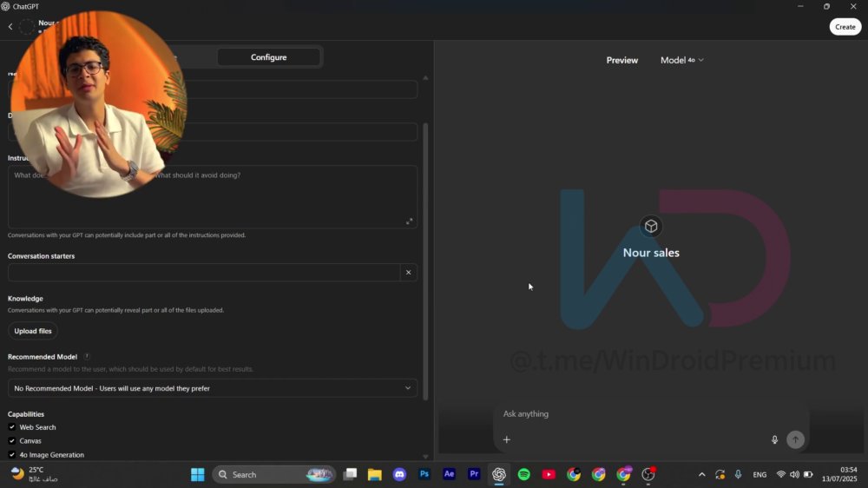
Task: Uncheck the Canvas capability
Action: (11, 441)
